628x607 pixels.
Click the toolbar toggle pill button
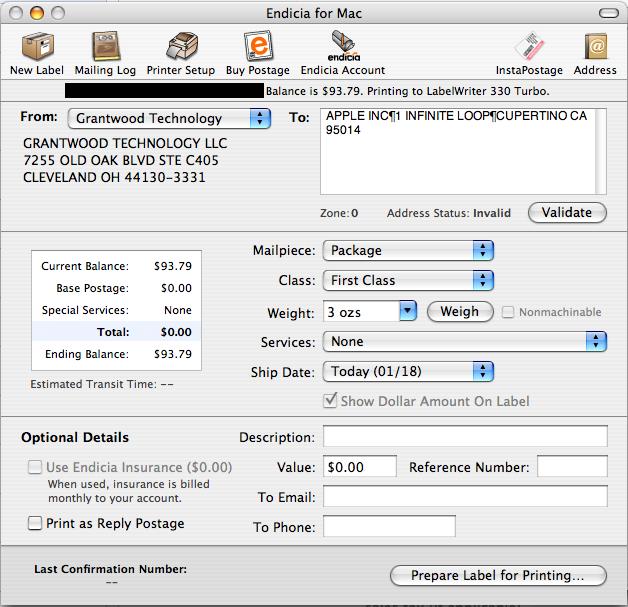pos(608,14)
